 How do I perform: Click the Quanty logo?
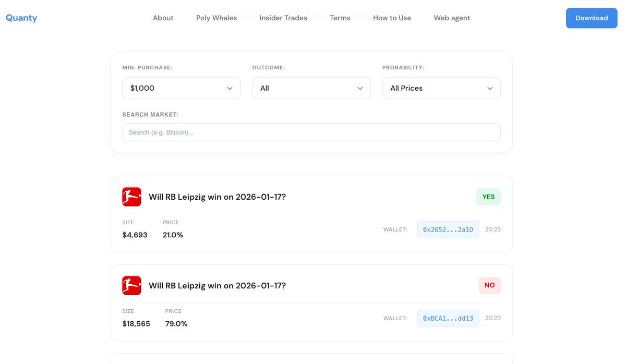[21, 18]
